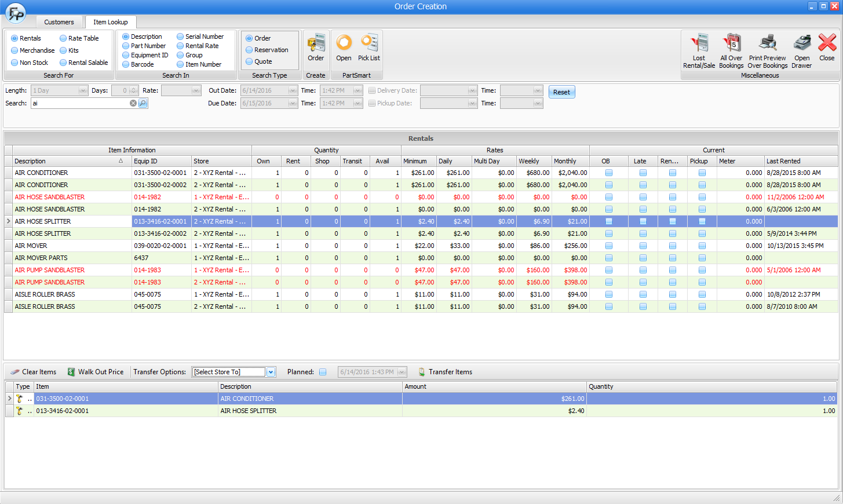
Task: Click the Order create icon
Action: coord(316,48)
